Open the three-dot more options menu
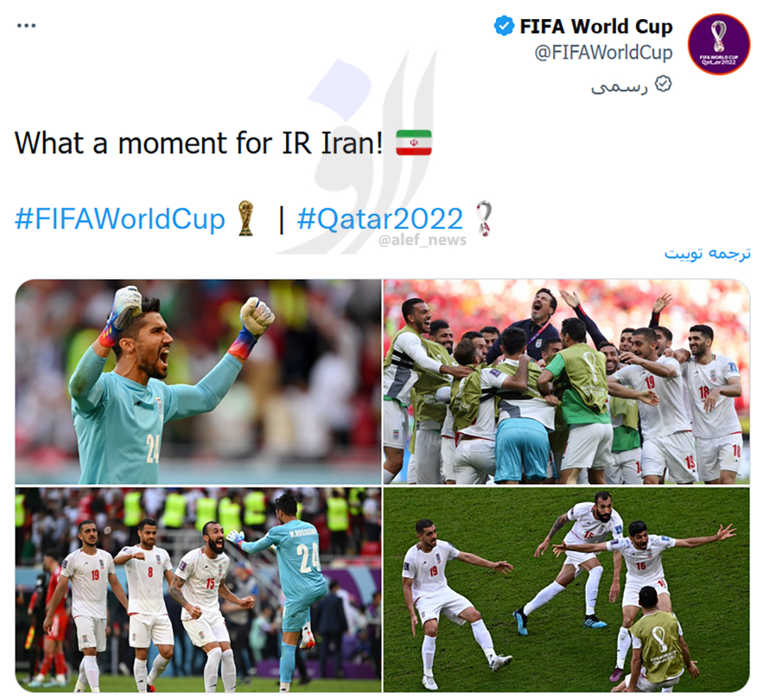Image resolution: width=763 pixels, height=700 pixels. [26, 25]
